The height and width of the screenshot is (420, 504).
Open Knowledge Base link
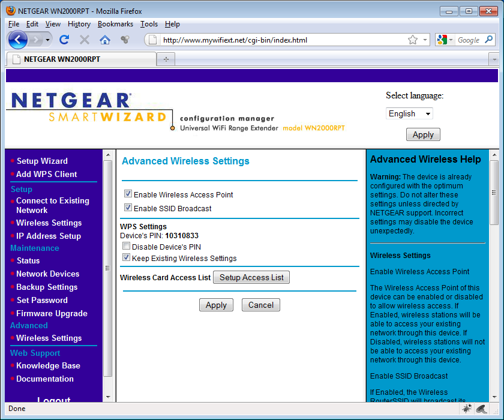coord(48,365)
